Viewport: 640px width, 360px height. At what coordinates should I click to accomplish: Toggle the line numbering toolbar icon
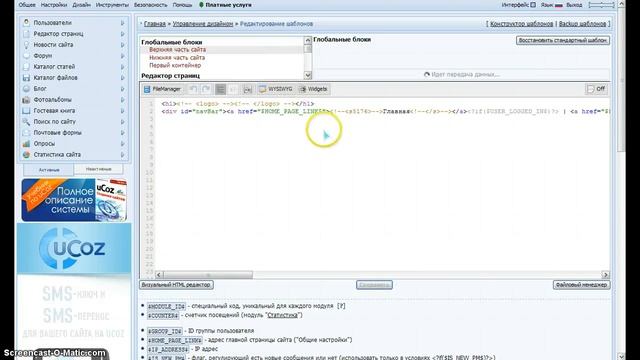point(220,89)
